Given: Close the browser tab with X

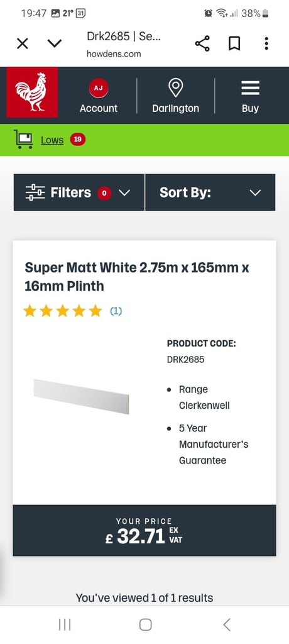Looking at the screenshot, I should click(23, 43).
